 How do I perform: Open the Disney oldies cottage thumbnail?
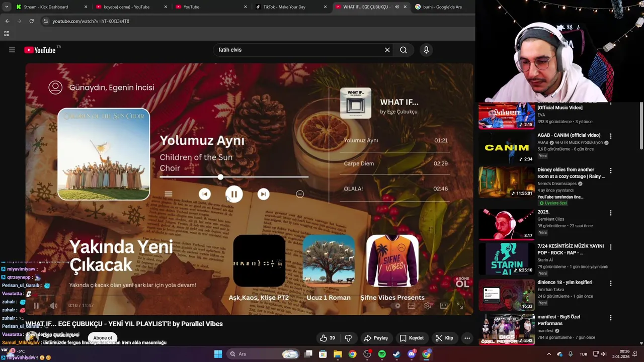(x=506, y=182)
